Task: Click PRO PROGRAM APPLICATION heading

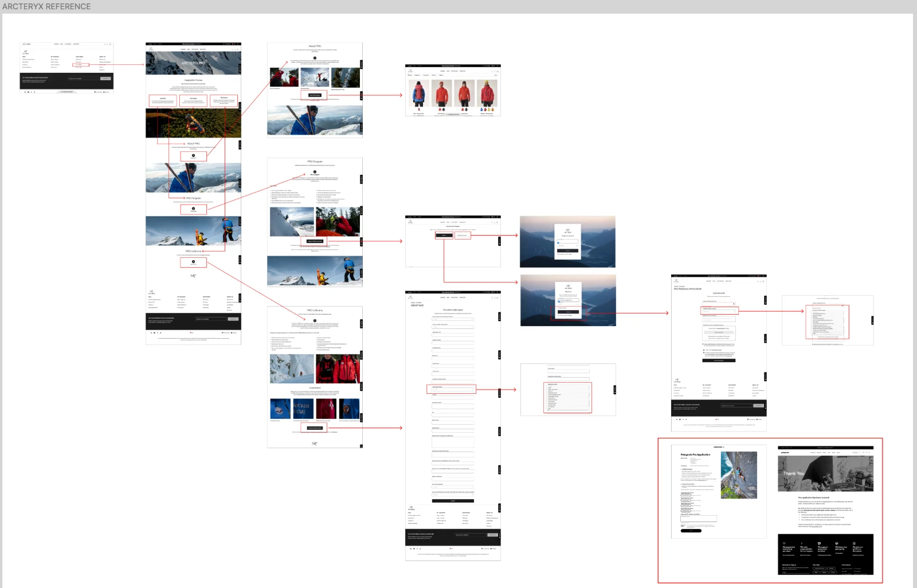Action: pos(688,289)
